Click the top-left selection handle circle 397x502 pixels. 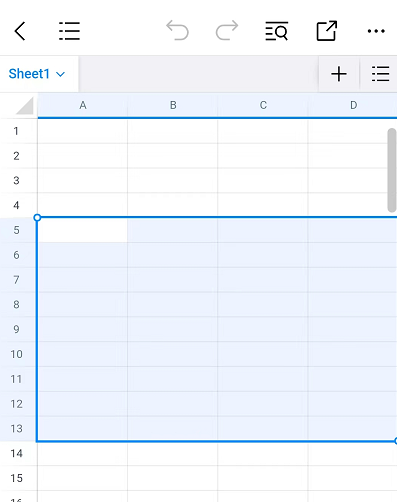coord(37,218)
